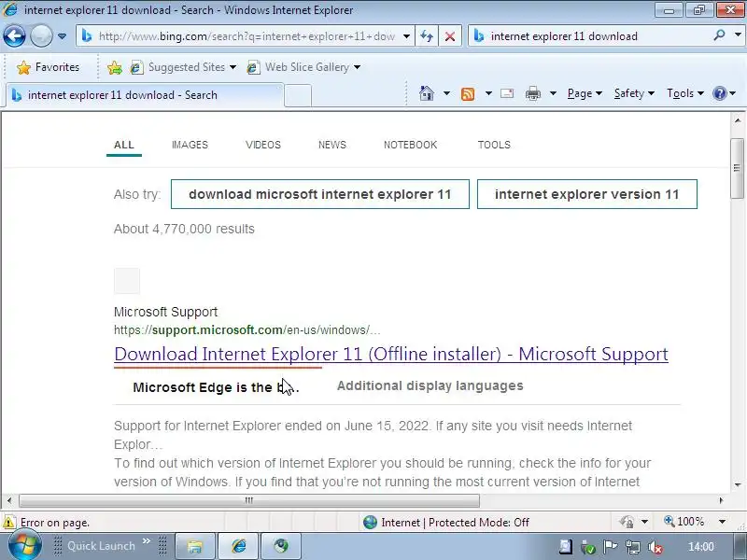This screenshot has width=747, height=560.
Task: Open the recent pages dropdown arrow
Action: [62, 36]
